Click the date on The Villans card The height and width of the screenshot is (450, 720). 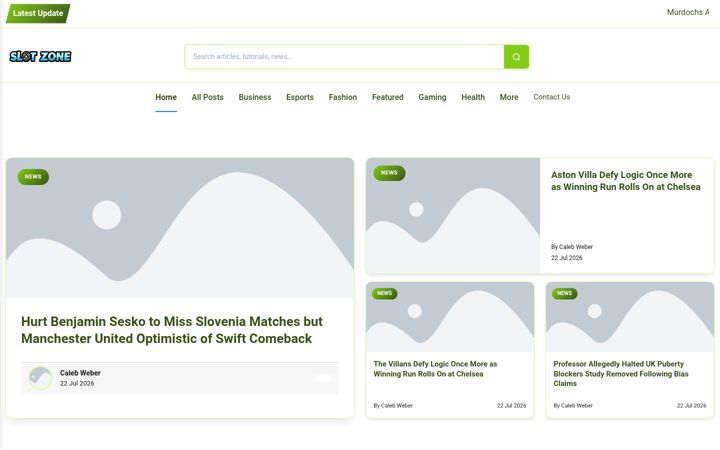coord(512,406)
